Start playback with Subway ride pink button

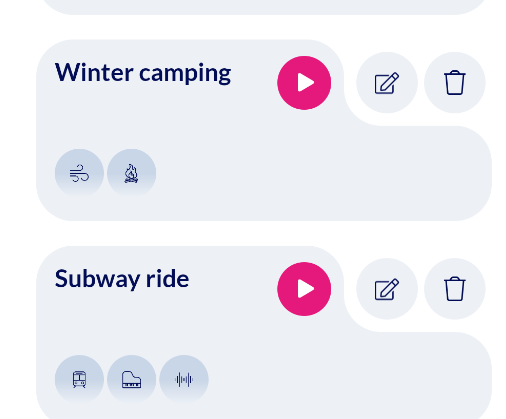click(x=304, y=289)
